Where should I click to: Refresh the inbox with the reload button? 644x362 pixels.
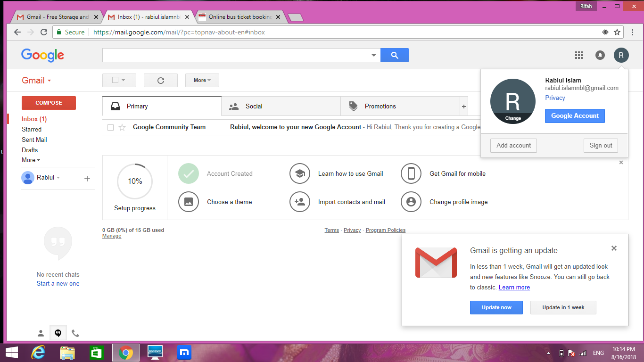[x=161, y=80]
